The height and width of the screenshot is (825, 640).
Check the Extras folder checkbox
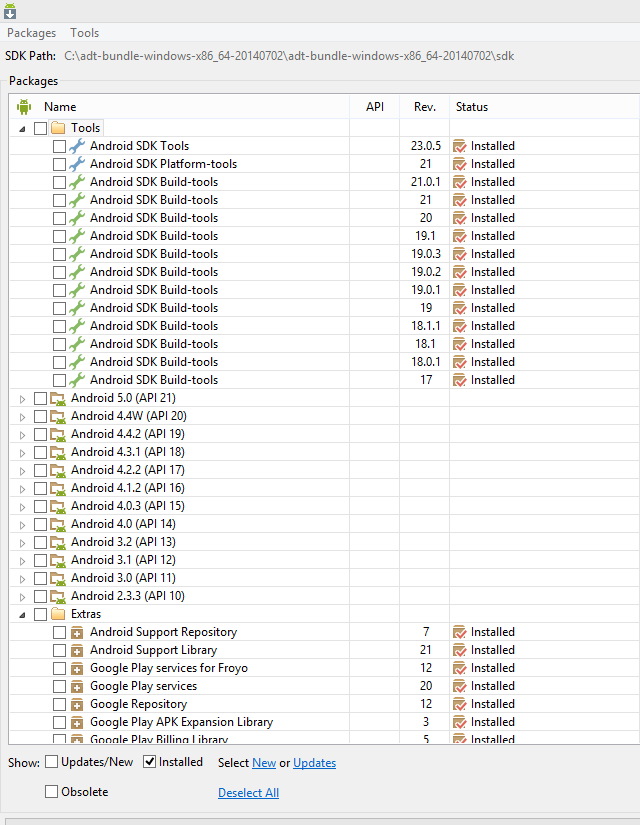pos(41,614)
